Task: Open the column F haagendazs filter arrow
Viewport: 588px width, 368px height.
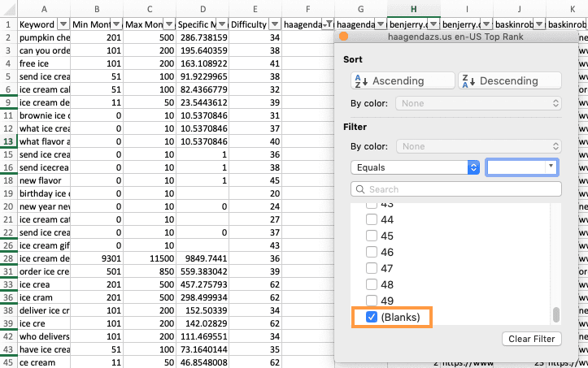Action: pyautogui.click(x=326, y=24)
